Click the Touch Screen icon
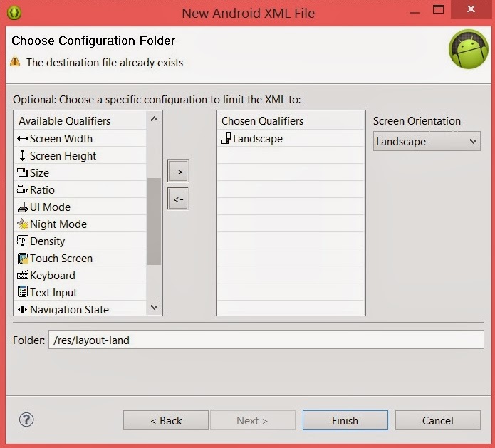The height and width of the screenshot is (448, 495). 22,259
